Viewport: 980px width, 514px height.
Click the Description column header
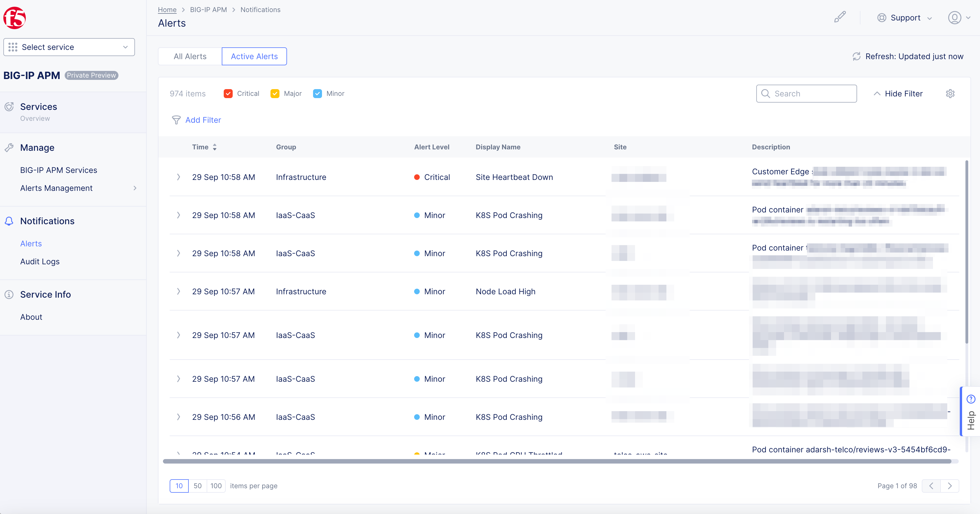(771, 147)
